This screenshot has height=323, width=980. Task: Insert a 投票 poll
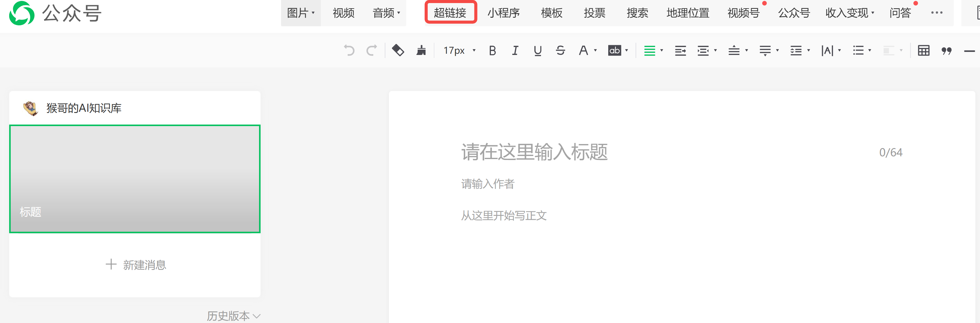coord(594,13)
